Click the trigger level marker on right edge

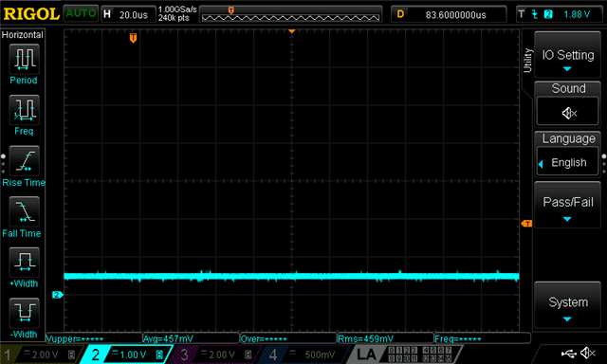point(526,223)
